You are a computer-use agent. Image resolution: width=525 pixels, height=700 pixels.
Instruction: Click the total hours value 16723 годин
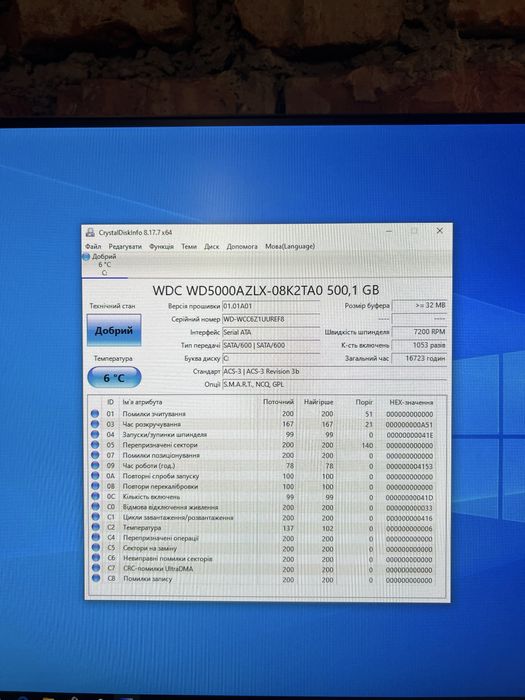(x=419, y=358)
